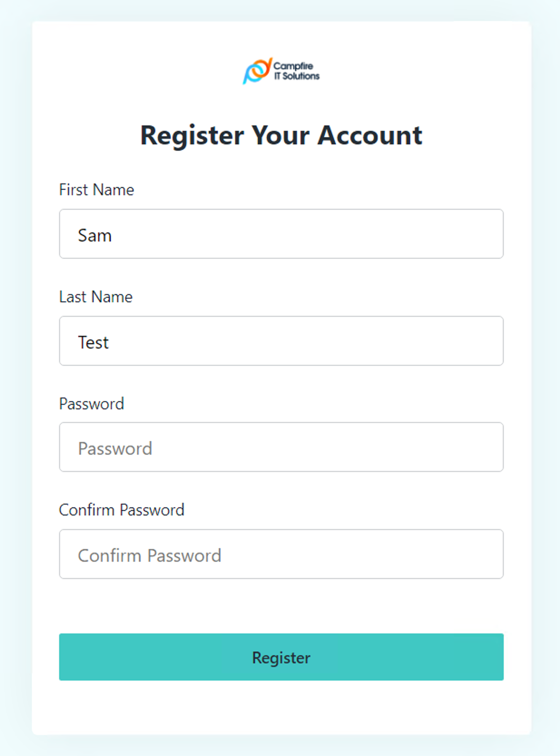Click the word Solutions in the logo
This screenshot has height=756, width=560.
(x=301, y=76)
